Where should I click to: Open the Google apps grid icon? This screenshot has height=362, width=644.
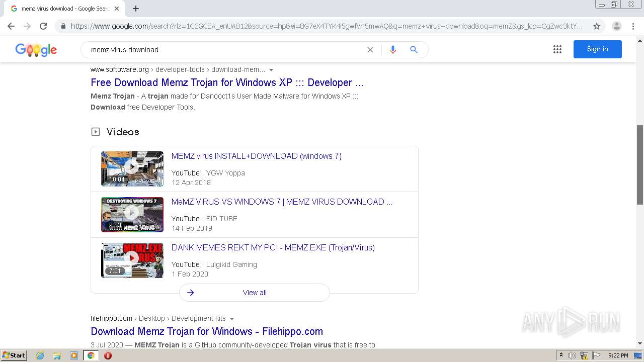[x=557, y=49]
